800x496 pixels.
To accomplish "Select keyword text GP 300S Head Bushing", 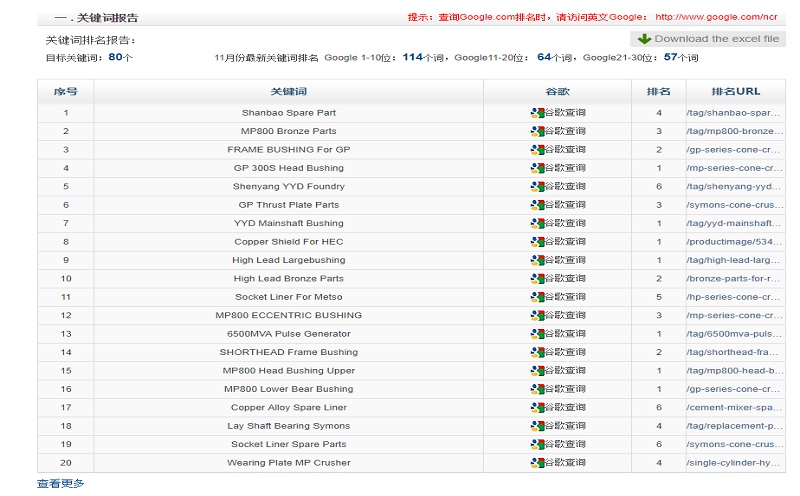I will 289,168.
